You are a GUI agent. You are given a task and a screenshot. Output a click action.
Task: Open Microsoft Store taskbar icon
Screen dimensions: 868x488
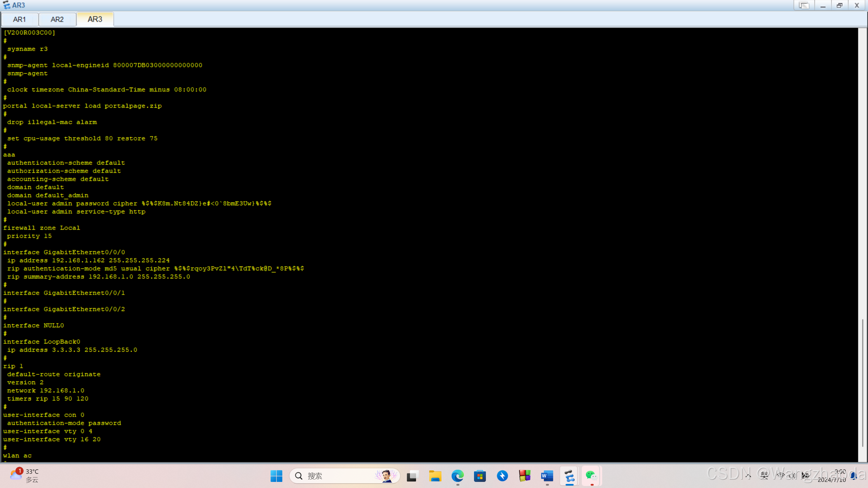480,476
